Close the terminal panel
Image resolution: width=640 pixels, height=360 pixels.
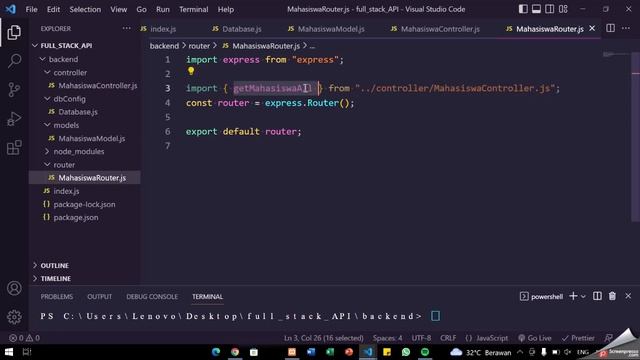(x=628, y=296)
